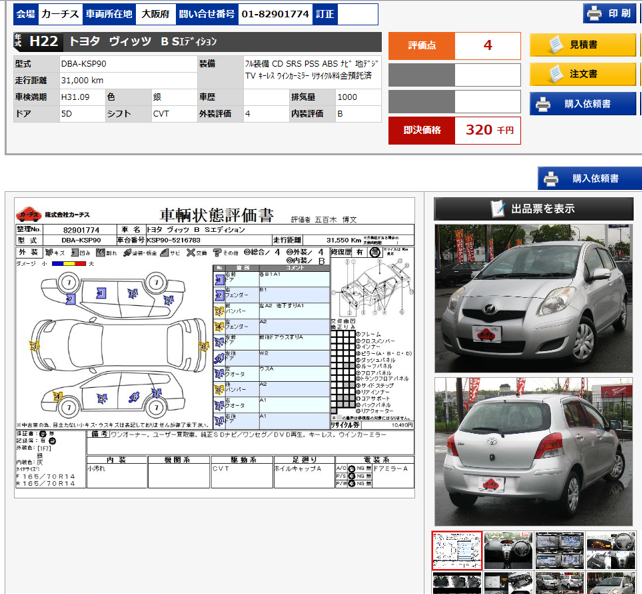The image size is (642, 594).
Task: Click the 車歴 label cell
Action: [220, 97]
